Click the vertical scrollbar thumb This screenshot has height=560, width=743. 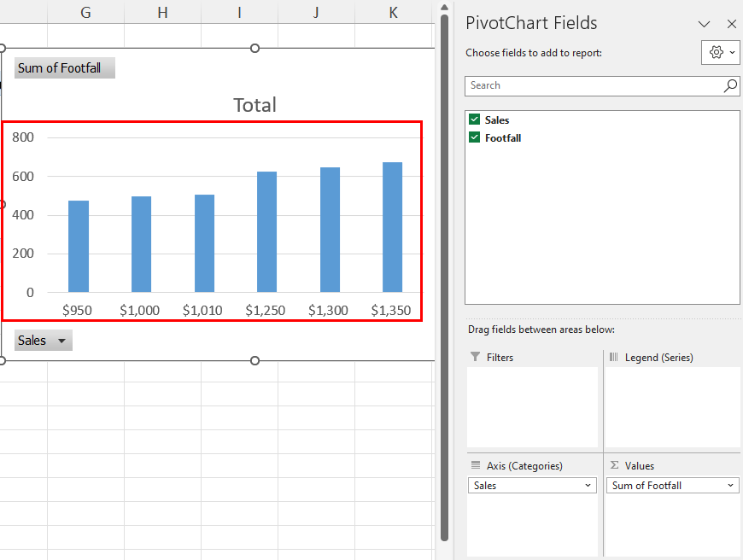pyautogui.click(x=444, y=277)
